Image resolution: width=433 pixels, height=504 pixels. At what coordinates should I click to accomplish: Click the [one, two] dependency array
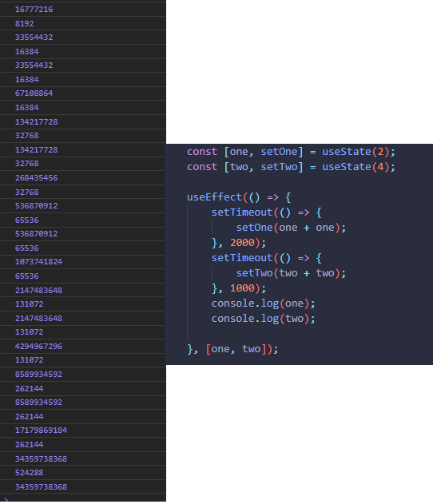click(x=236, y=349)
